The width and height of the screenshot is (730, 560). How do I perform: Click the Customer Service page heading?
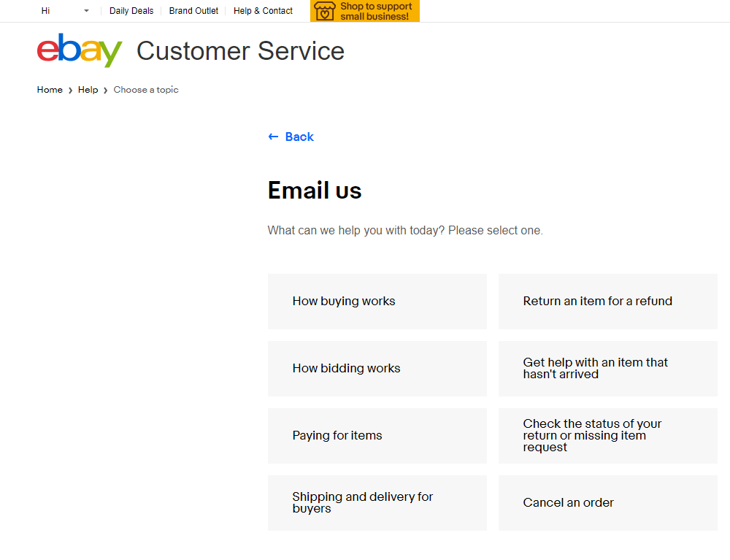click(240, 51)
